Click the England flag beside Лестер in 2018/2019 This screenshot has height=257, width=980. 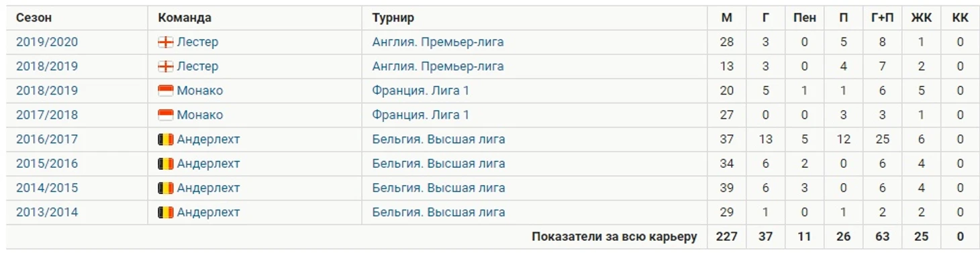(165, 66)
